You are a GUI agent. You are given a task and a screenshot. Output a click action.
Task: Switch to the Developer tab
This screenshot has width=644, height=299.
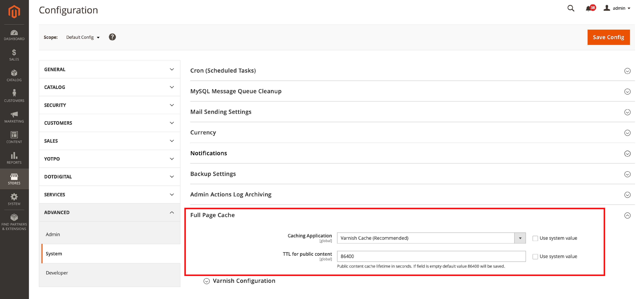point(57,273)
